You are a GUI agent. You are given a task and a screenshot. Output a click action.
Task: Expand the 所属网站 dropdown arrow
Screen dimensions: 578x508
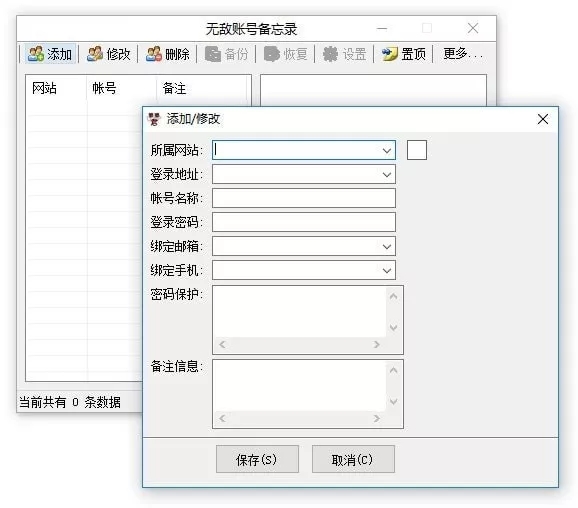tap(387, 150)
